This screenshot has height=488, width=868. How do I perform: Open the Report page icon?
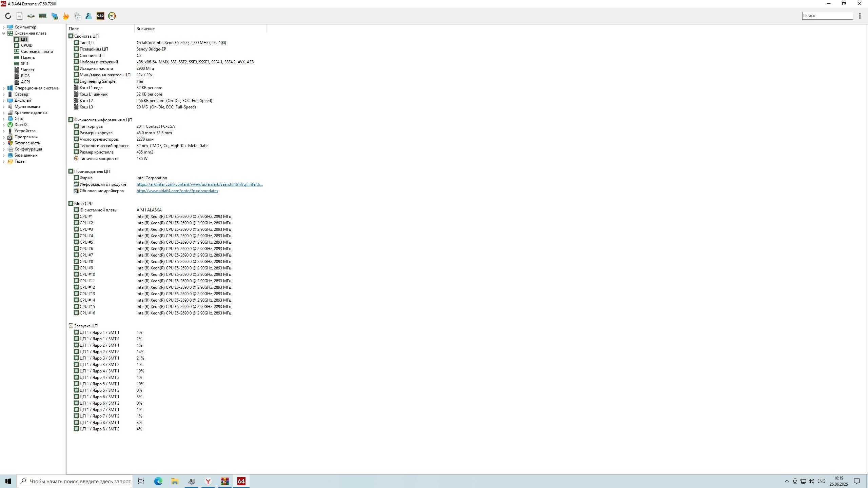tap(20, 16)
